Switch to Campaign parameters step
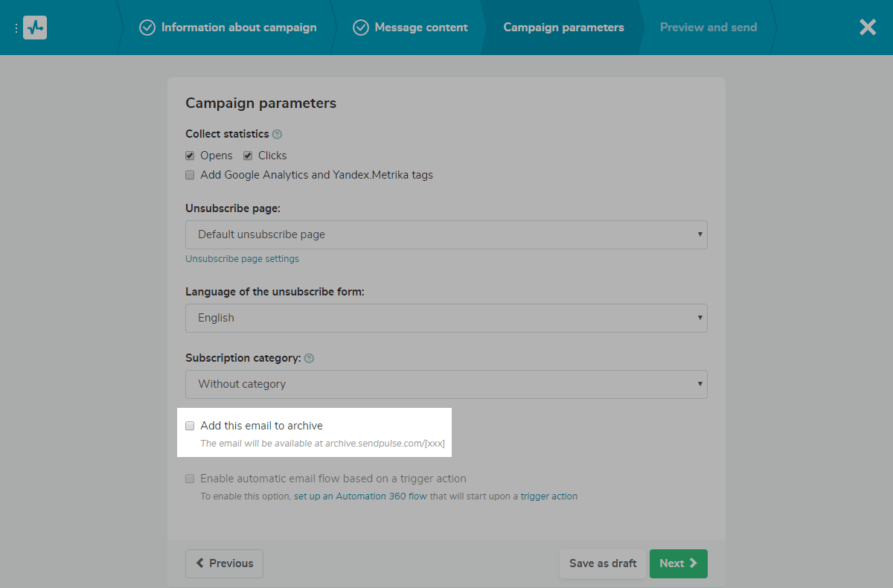 (x=563, y=28)
